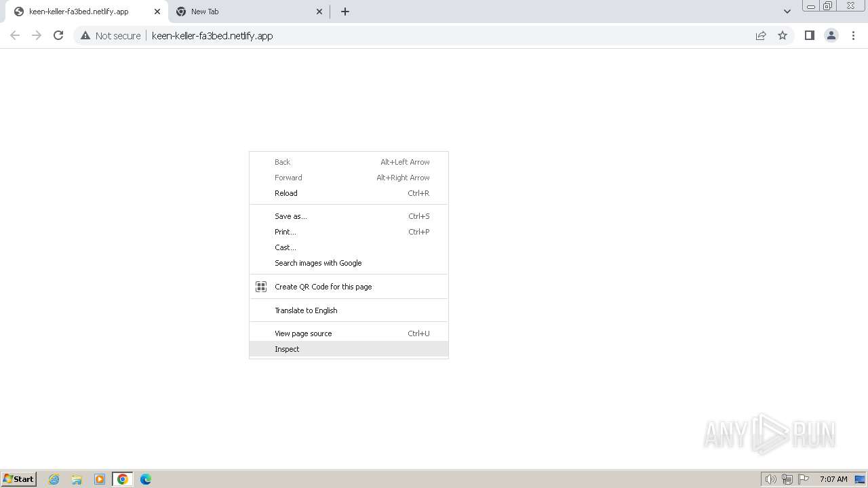The width and height of the screenshot is (868, 488).
Task: Choose Create QR Code for this page
Action: [349, 287]
